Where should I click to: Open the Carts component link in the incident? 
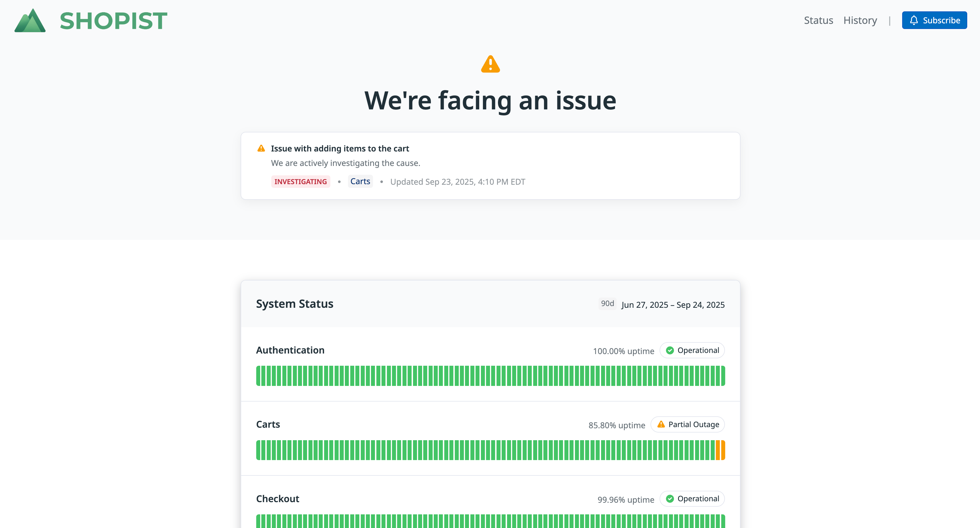[x=360, y=181]
